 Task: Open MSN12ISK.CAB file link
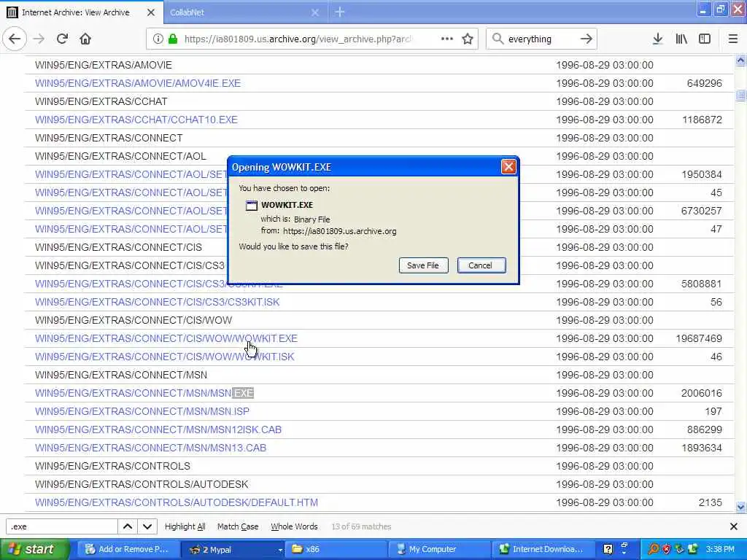[x=158, y=429]
